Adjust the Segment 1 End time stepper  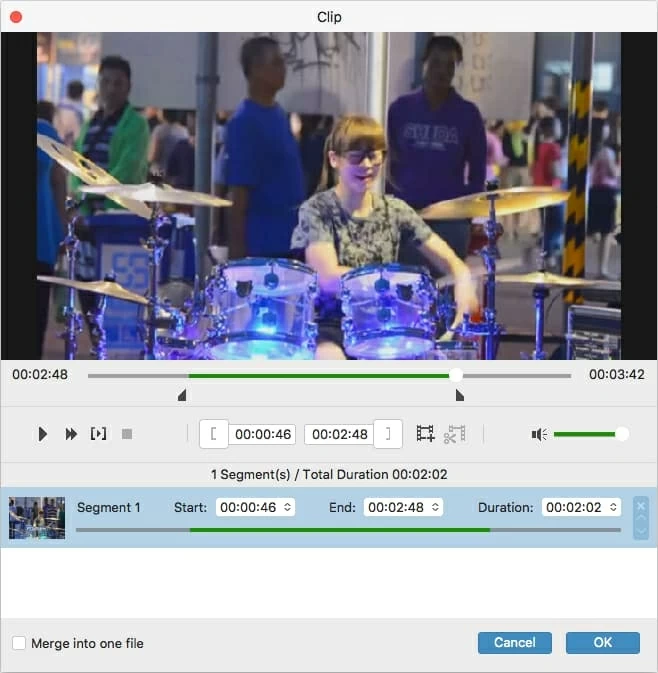436,507
